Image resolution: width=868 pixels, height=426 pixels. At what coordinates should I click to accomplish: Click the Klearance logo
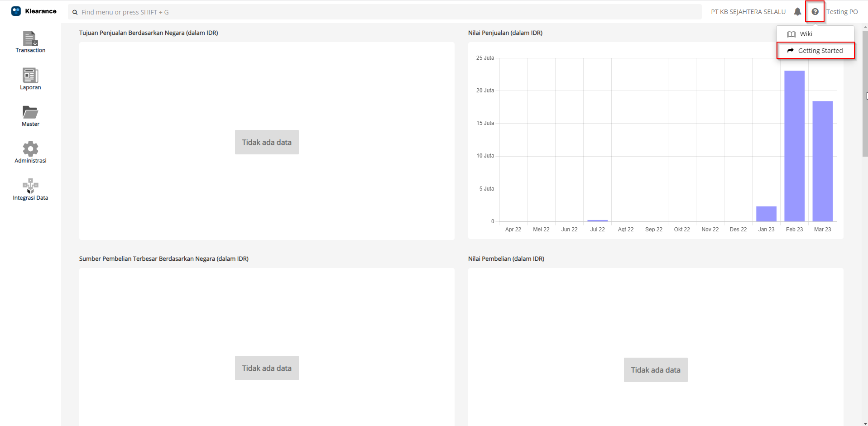coord(34,11)
